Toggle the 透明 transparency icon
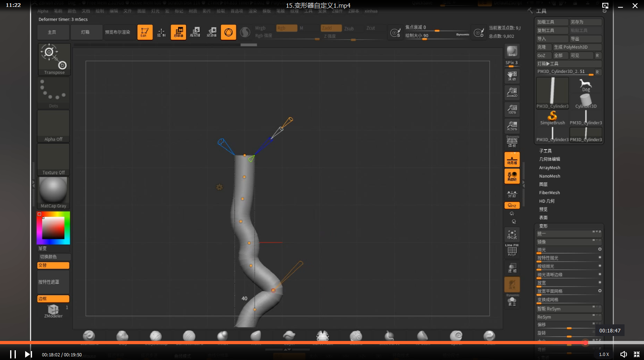The width and height of the screenshot is (644, 360). coord(512,268)
